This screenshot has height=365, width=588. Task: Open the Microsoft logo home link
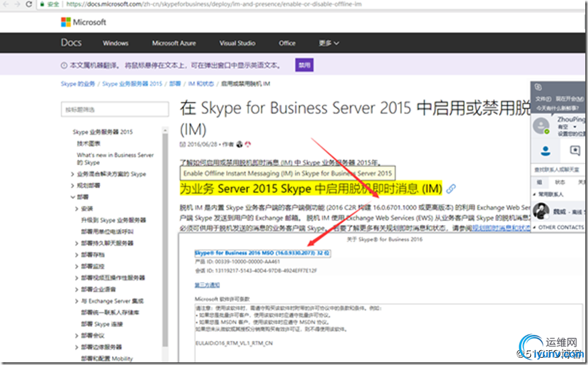(83, 22)
